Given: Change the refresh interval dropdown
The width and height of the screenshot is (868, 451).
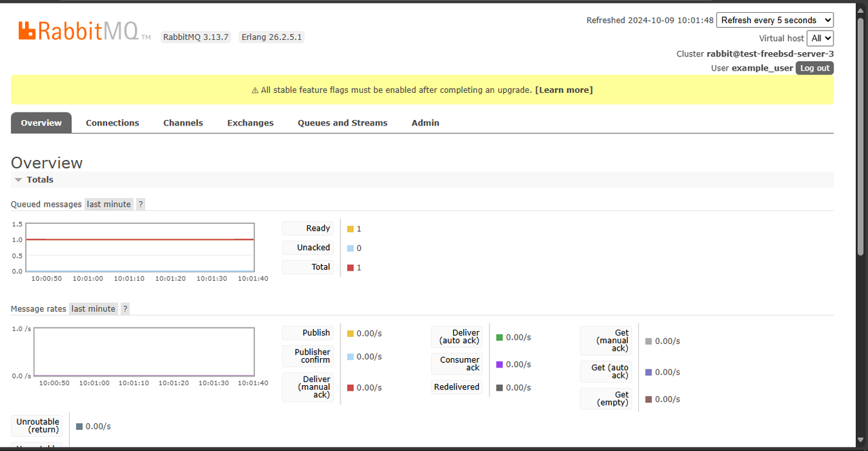Looking at the screenshot, I should [x=775, y=20].
